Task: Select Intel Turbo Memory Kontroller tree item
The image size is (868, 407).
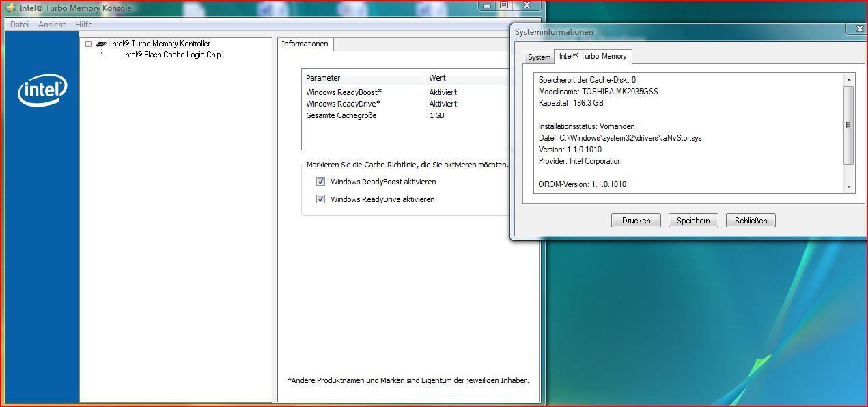Action: coord(160,44)
